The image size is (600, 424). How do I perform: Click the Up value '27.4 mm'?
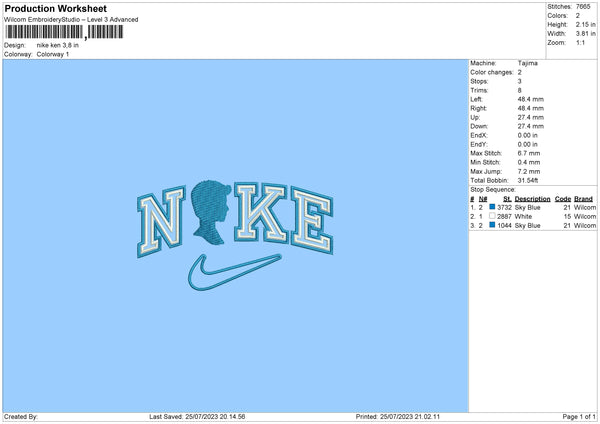coord(531,117)
